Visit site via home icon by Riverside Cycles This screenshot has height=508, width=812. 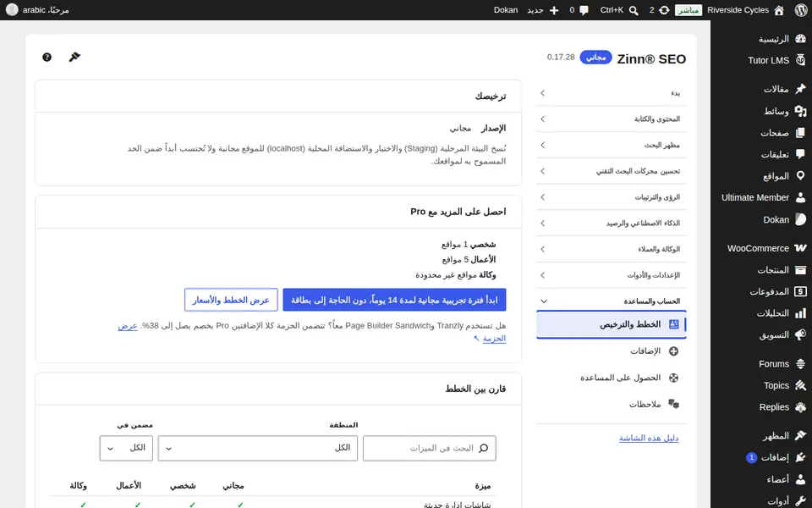779,10
